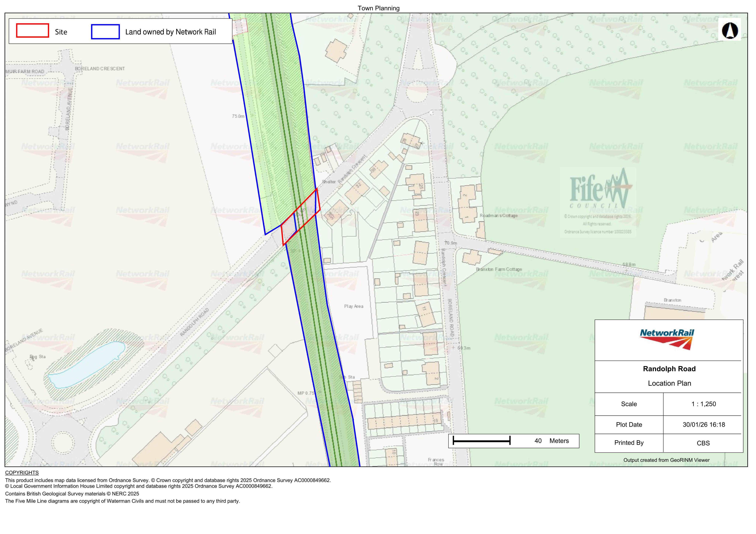Screen dimensions: 756x534
Task: Click the blue Network Rail land legend box
Action: click(x=105, y=32)
